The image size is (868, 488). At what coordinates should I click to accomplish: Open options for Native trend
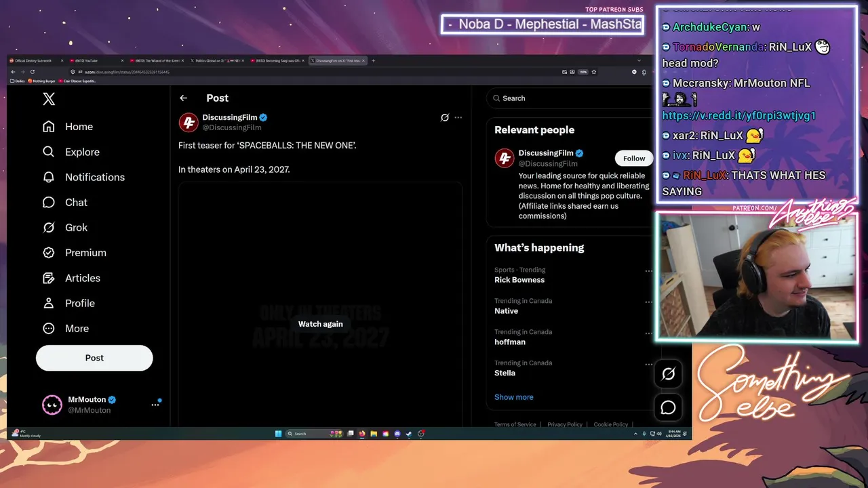[648, 302]
